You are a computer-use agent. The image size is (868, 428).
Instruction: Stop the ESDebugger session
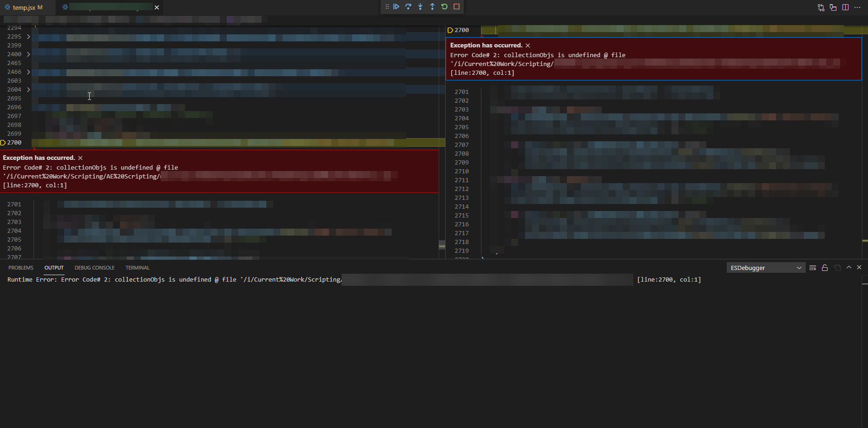coord(456,7)
